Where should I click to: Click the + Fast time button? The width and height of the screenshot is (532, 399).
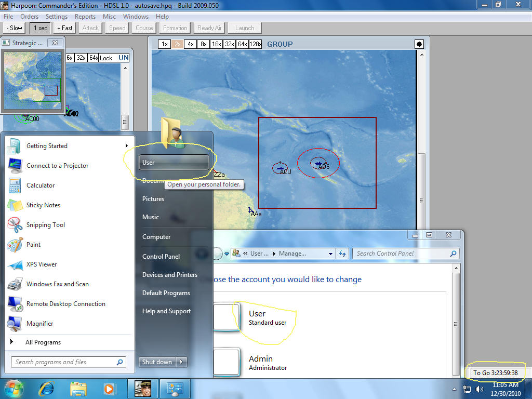(x=64, y=28)
